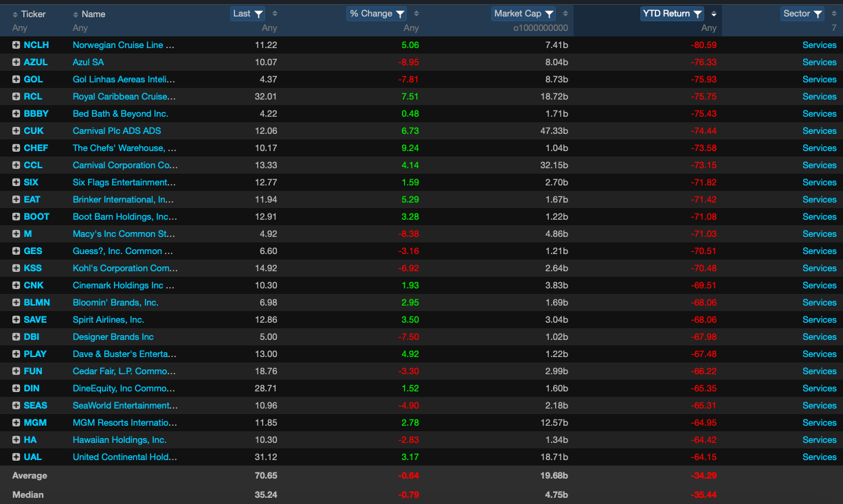Select the -8.95 percent change cell

click(409, 62)
